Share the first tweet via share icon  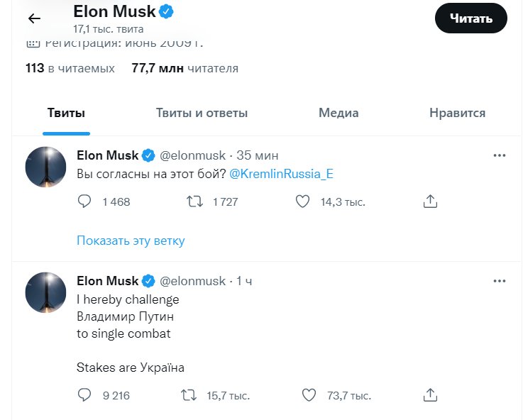pos(429,201)
